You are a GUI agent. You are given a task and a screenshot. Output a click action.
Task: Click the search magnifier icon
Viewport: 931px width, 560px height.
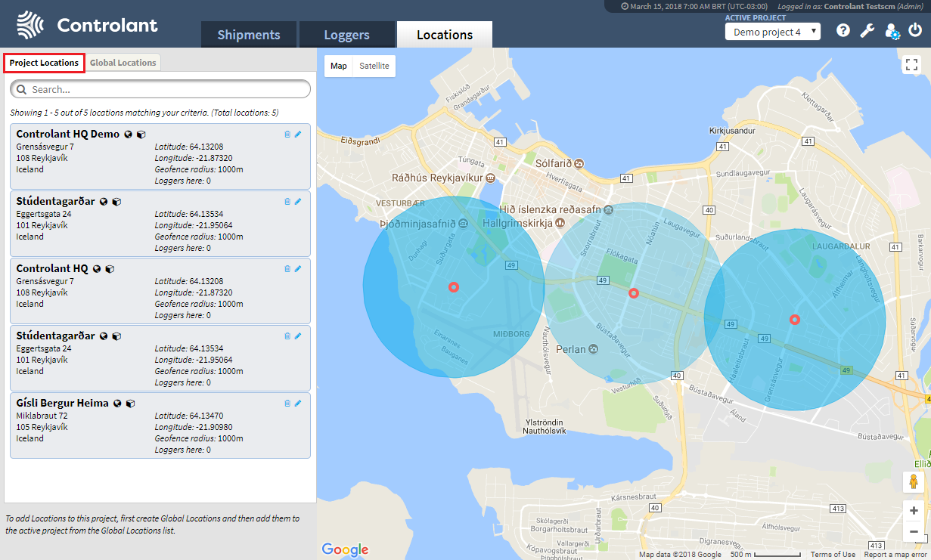tap(20, 89)
